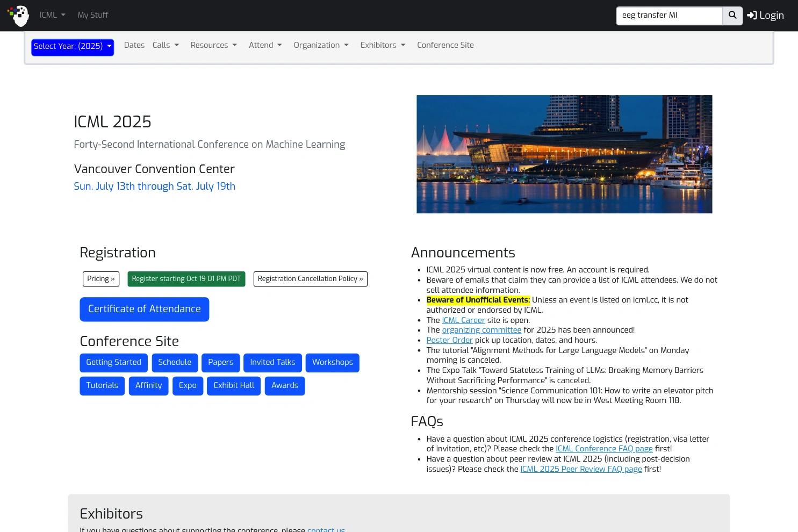798x532 pixels.
Task: Click the 'Exhibitors' section heading
Action: coord(111,514)
